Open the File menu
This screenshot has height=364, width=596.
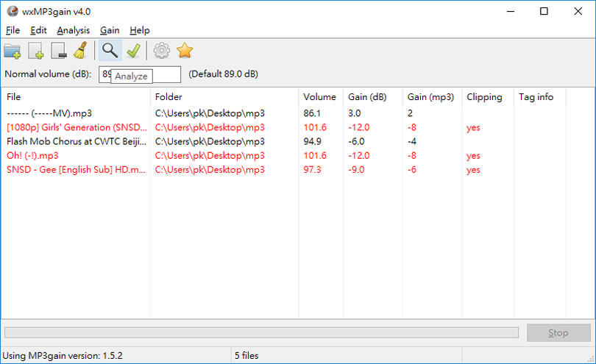click(x=13, y=30)
